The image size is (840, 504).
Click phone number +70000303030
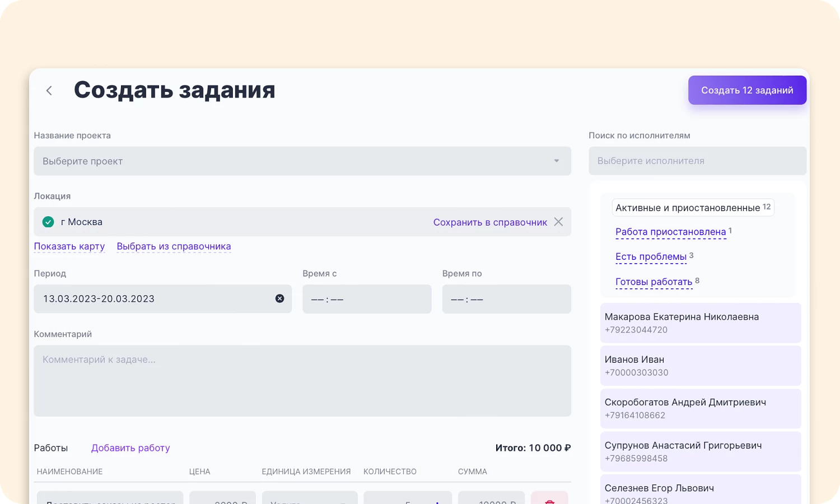(637, 372)
